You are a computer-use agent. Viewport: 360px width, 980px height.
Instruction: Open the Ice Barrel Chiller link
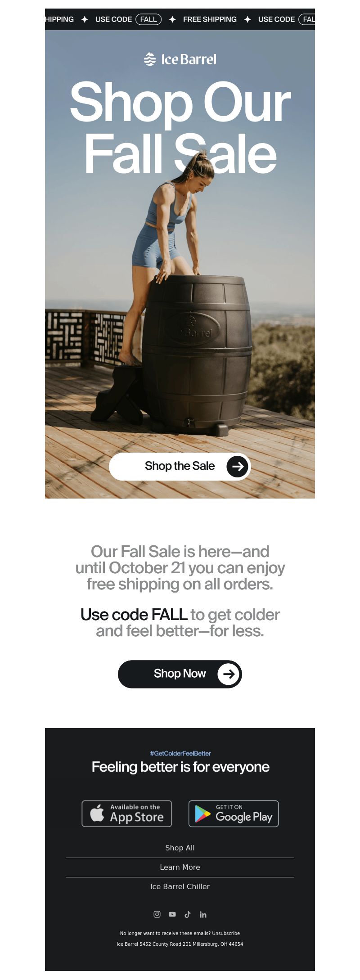point(180,886)
